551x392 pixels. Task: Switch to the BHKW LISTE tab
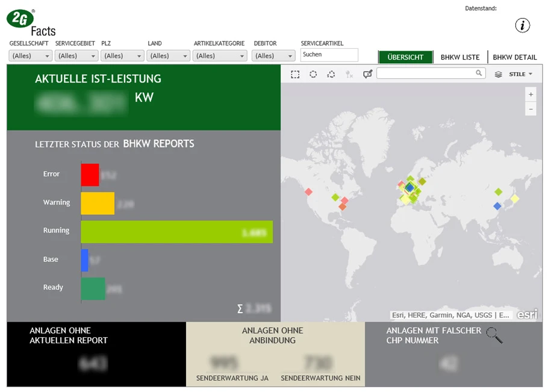[x=460, y=58]
